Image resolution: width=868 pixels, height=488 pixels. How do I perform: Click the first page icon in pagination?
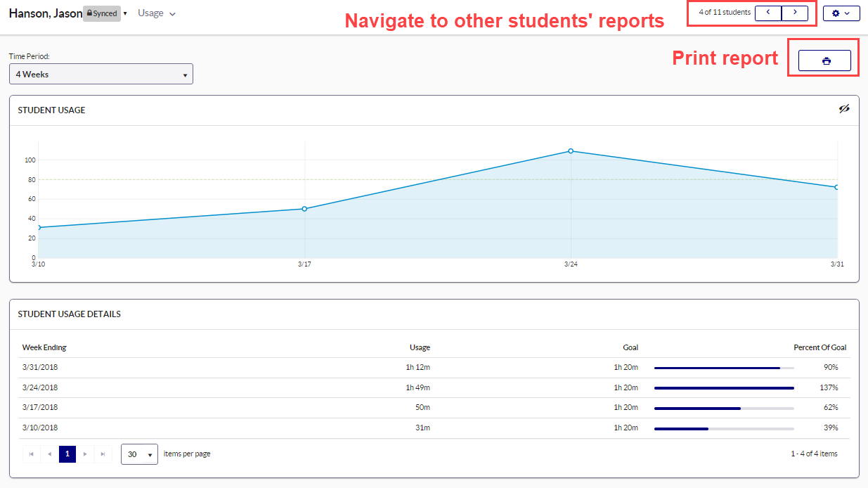point(31,454)
